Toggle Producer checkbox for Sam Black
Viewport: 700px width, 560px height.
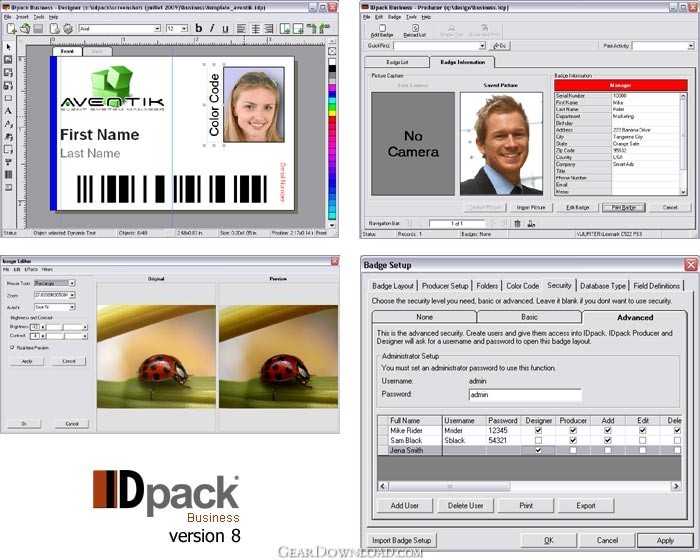(x=573, y=440)
